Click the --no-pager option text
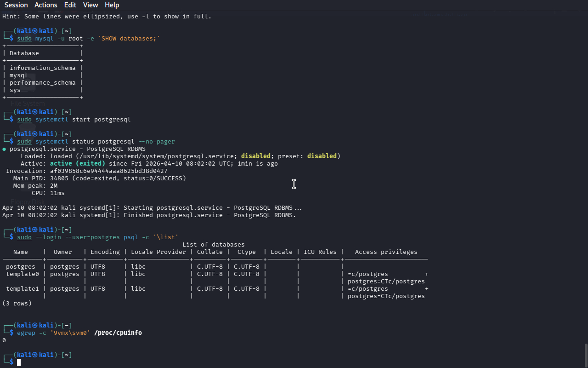Image resolution: width=588 pixels, height=368 pixels. click(156, 142)
